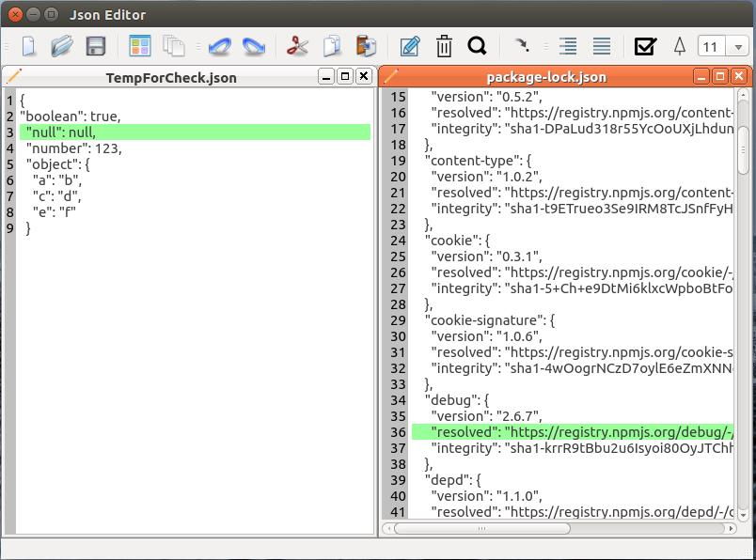
Task: Click "version": "1.0.2" on line 20
Action: (x=486, y=177)
